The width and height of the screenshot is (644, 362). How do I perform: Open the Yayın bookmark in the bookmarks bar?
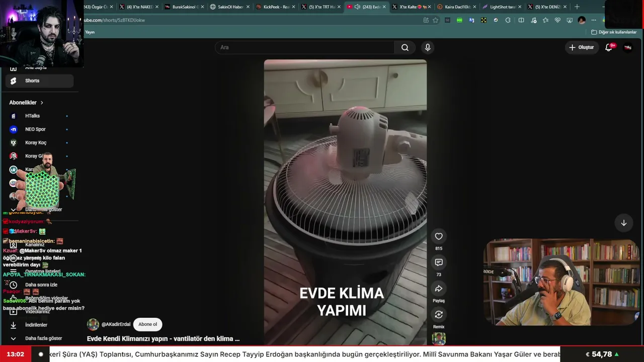(90, 32)
